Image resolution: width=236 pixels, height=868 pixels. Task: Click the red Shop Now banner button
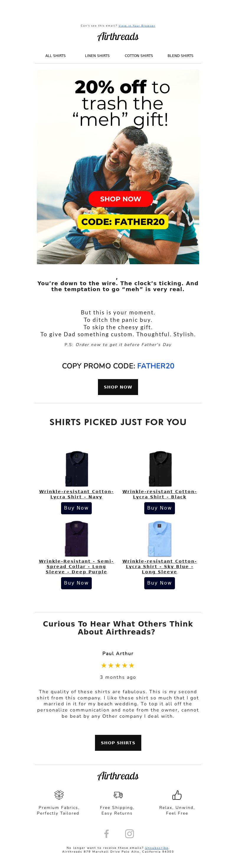tap(121, 199)
